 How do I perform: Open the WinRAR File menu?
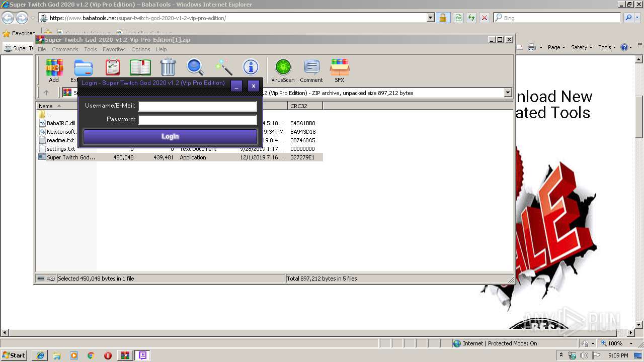pos(42,49)
